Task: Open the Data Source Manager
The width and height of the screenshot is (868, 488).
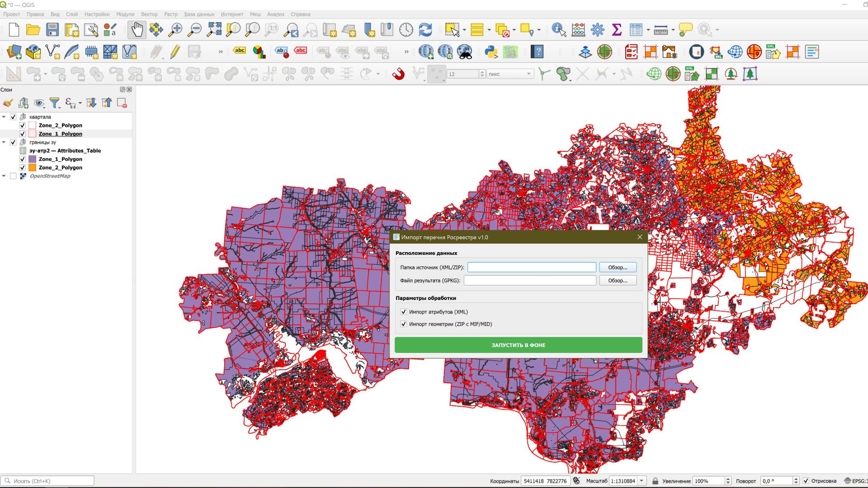Action: [x=14, y=51]
